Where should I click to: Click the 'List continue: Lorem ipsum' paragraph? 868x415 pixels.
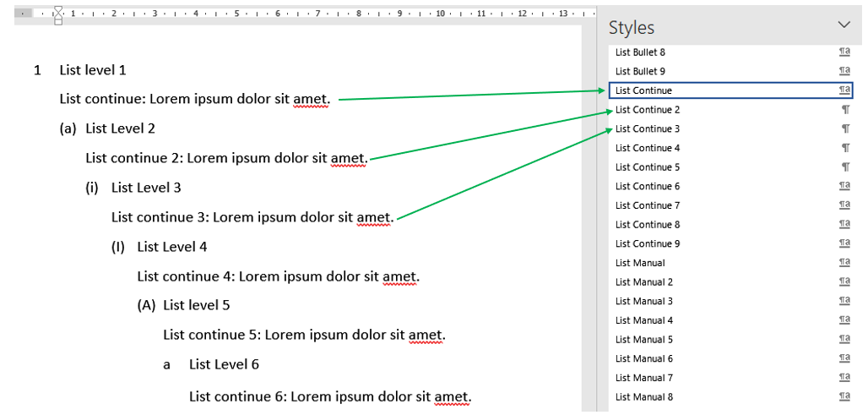[195, 100]
